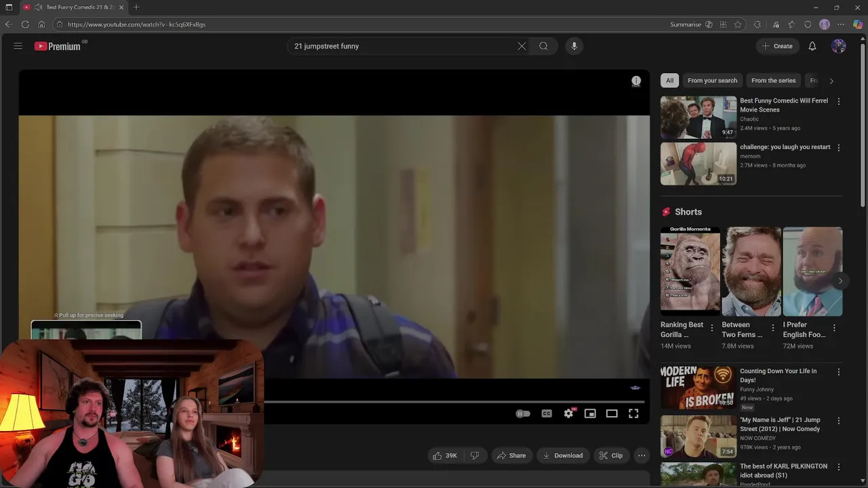This screenshot has height=488, width=868.
Task: Open more actions below the video
Action: tap(642, 455)
